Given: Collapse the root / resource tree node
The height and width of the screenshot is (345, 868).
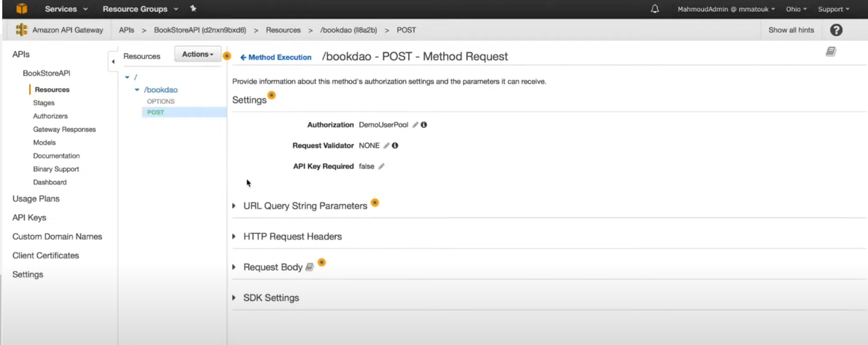Looking at the screenshot, I should tap(127, 77).
